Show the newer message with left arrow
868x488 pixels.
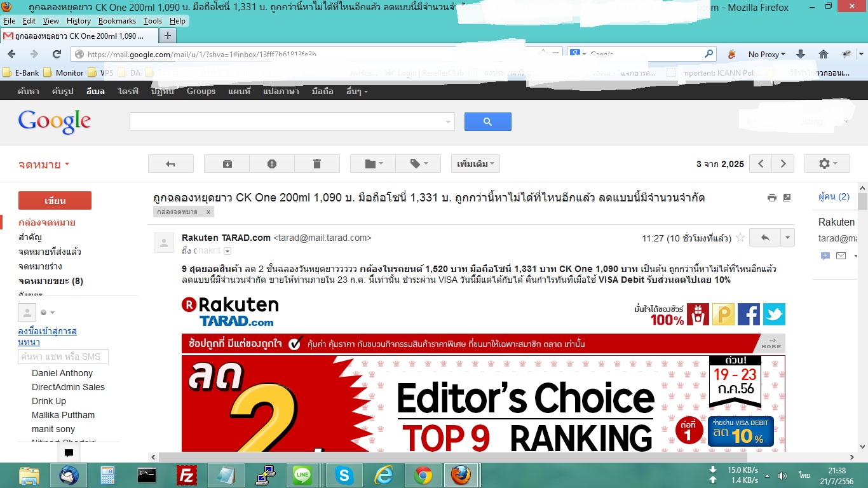(761, 164)
